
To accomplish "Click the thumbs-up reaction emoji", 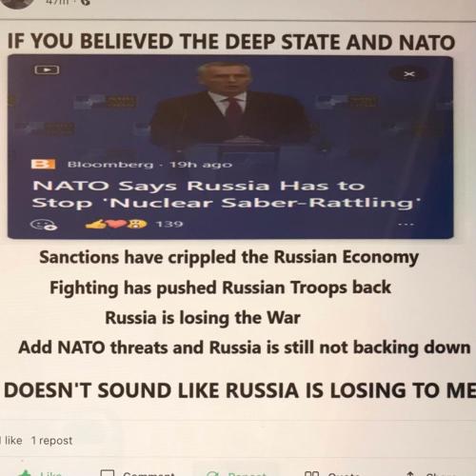I will tap(96, 224).
